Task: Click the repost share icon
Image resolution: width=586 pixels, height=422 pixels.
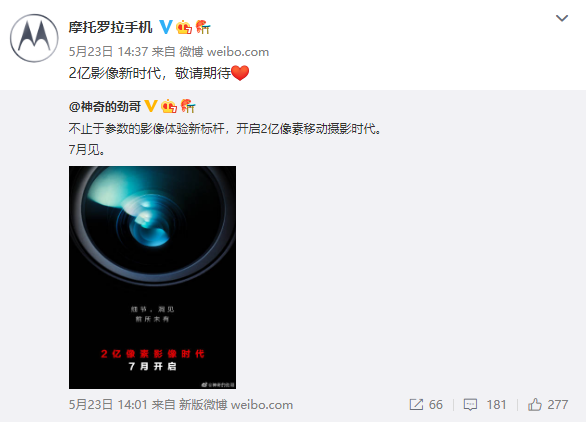Action: click(x=416, y=404)
